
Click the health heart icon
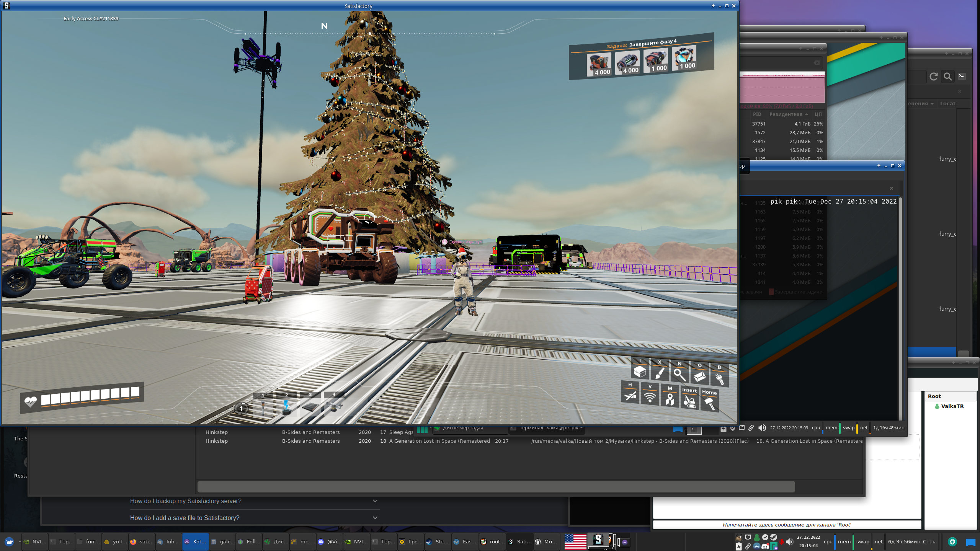click(30, 402)
